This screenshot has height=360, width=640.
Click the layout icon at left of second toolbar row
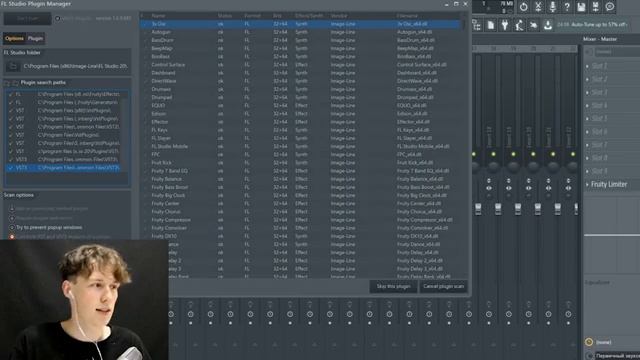pos(477,25)
